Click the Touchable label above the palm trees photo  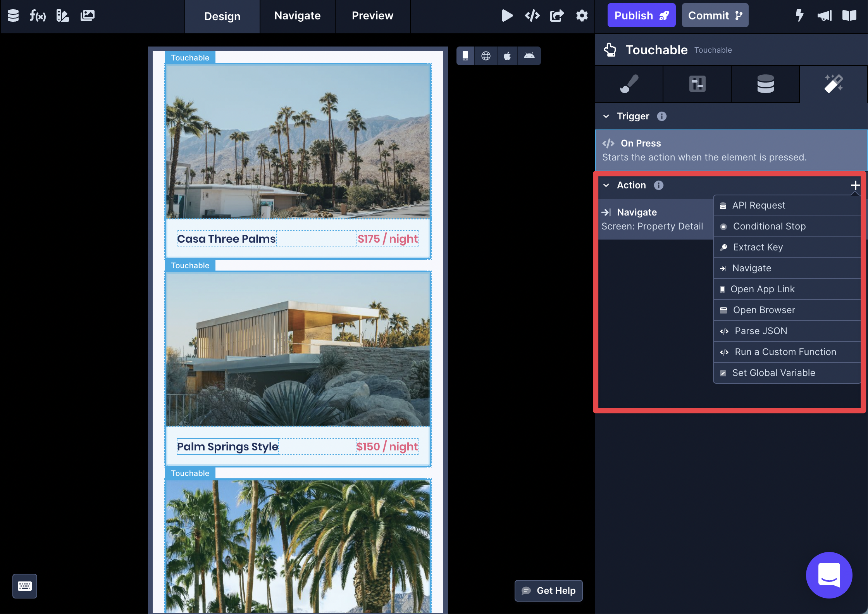(190, 473)
